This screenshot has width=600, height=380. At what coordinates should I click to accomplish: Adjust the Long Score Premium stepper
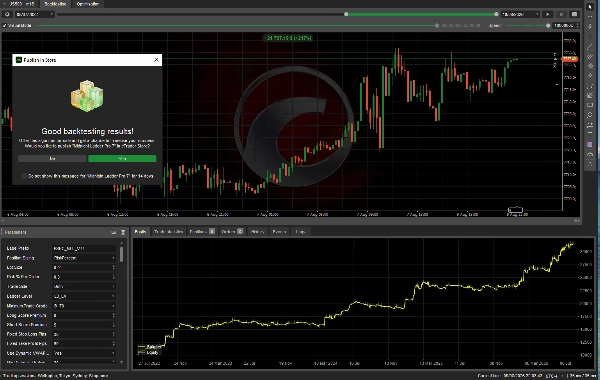(113, 315)
